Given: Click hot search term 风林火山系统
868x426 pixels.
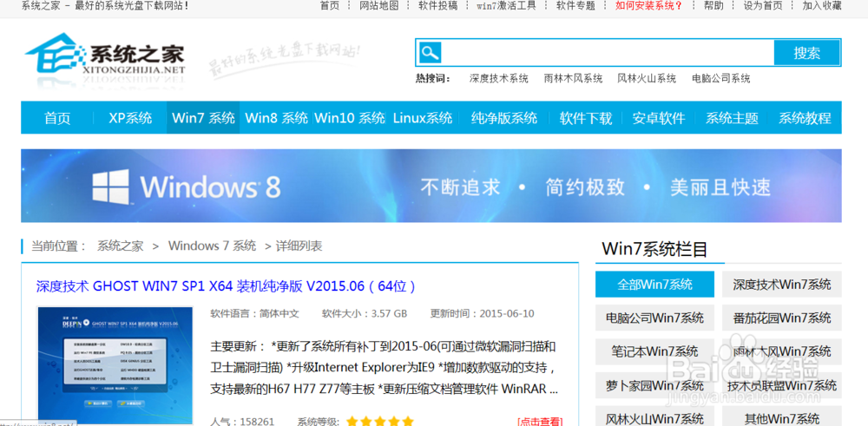Looking at the screenshot, I should [647, 79].
